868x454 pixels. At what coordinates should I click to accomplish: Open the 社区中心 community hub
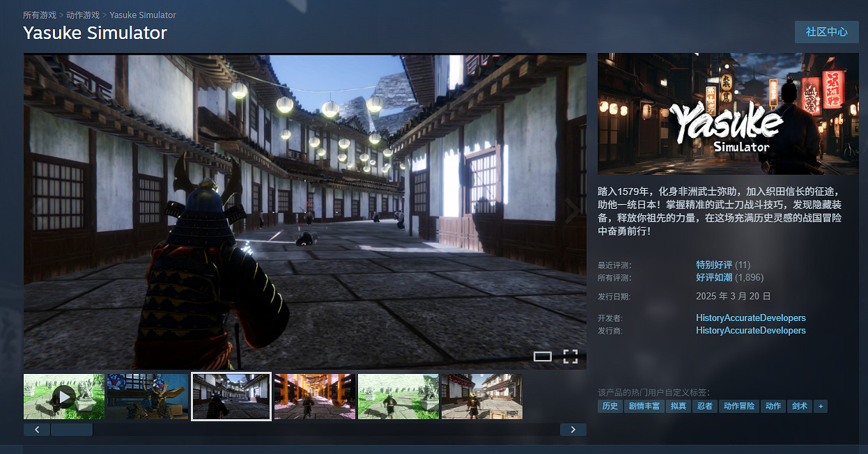pyautogui.click(x=826, y=32)
